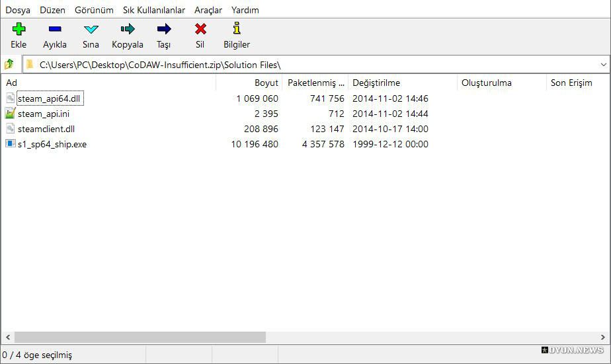Open the Görünüm menu
611x364 pixels.
94,10
